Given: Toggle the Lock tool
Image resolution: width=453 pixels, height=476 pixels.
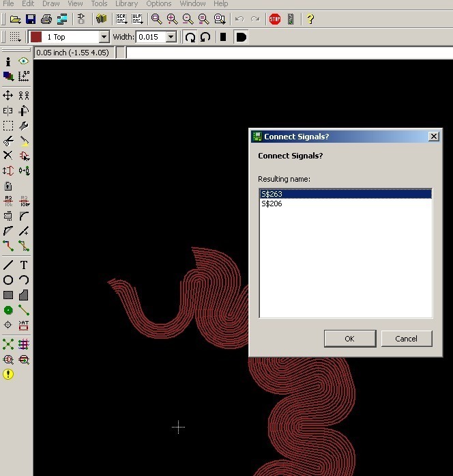Looking at the screenshot, I should (8, 186).
